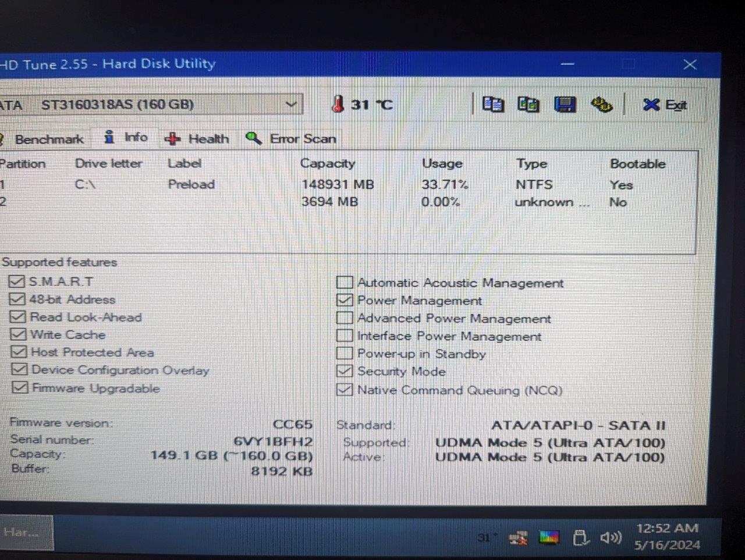Screen dimensions: 745x560
Task: Toggle Native Command Queuing (NCQ) checkbox
Action: click(345, 390)
